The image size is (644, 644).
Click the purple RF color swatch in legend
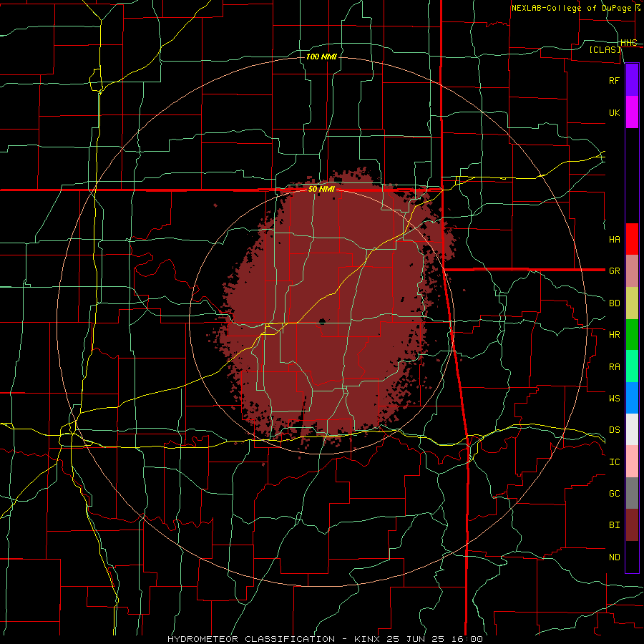[632, 80]
